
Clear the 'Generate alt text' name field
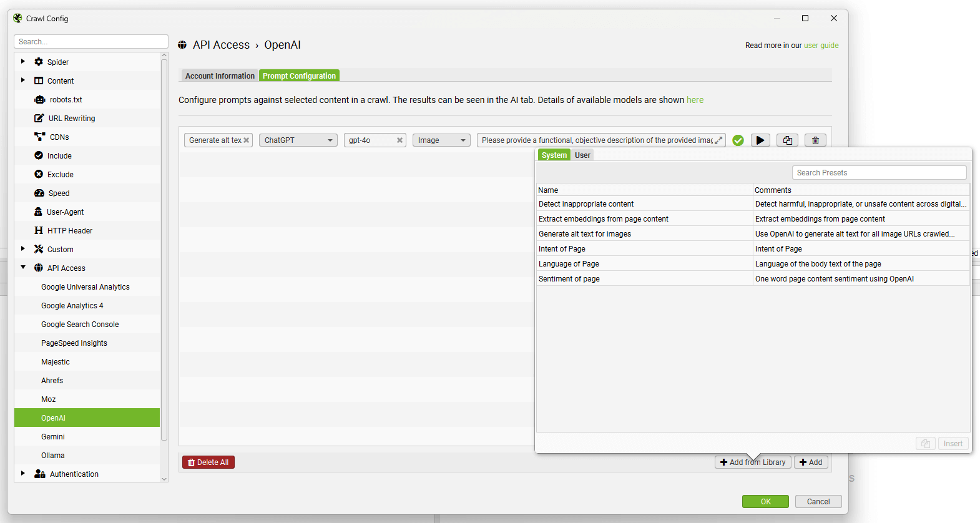coord(247,140)
